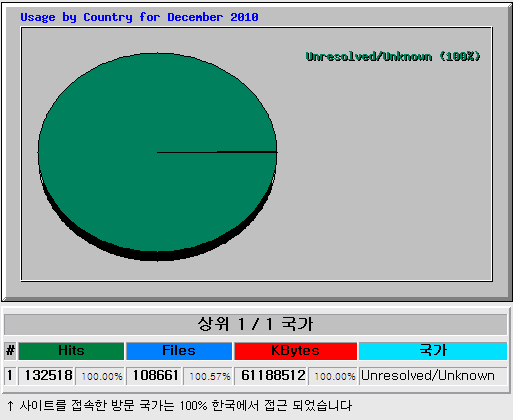Click the files value 108661

(x=154, y=376)
